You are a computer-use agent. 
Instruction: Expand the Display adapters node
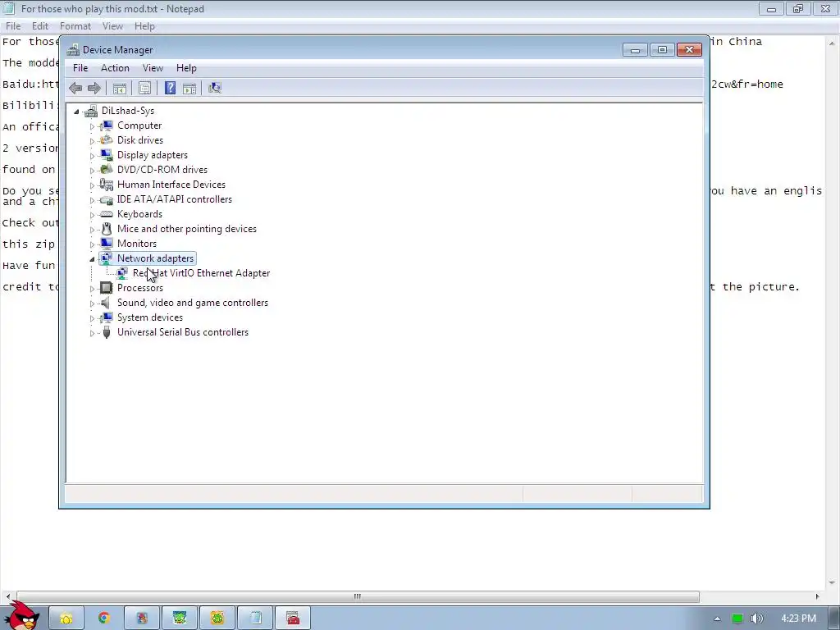(92, 156)
